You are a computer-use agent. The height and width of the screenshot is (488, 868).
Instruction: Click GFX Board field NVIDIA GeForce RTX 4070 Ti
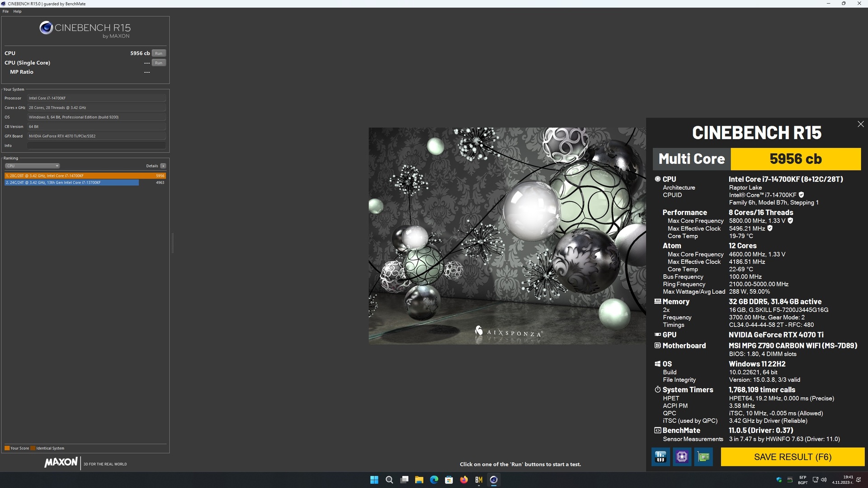[96, 136]
